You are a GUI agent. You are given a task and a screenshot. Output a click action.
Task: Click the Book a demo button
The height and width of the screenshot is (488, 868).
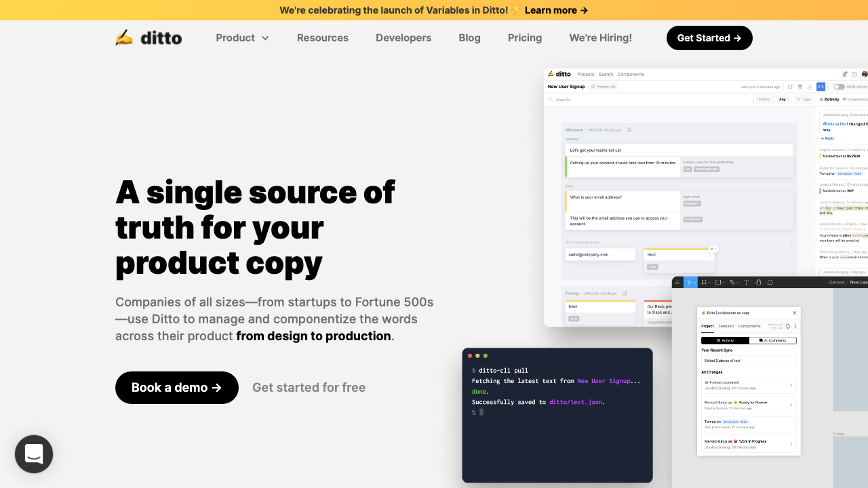pyautogui.click(x=176, y=388)
